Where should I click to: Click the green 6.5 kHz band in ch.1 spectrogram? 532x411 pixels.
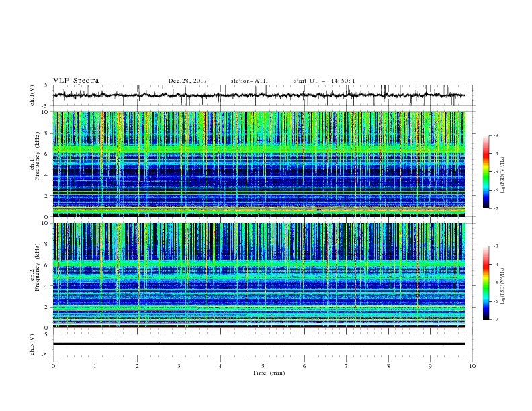259,148
